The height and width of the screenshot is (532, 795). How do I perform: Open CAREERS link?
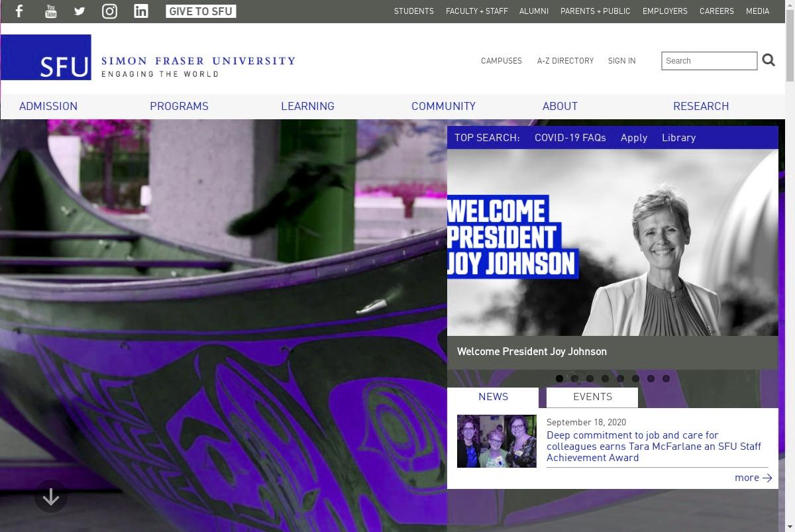(717, 11)
